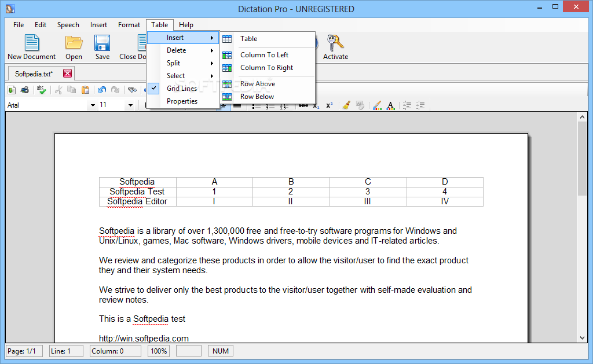The image size is (593, 364).
Task: Toggle superscript formatting
Action: click(x=330, y=105)
